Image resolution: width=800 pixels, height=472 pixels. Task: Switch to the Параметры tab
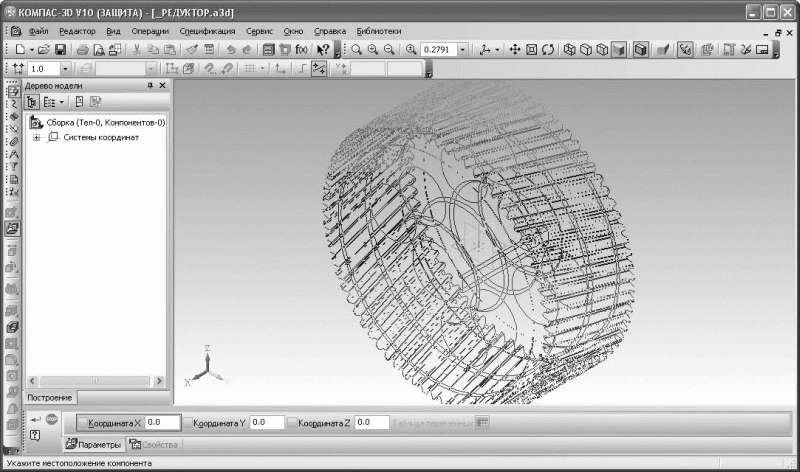point(94,444)
